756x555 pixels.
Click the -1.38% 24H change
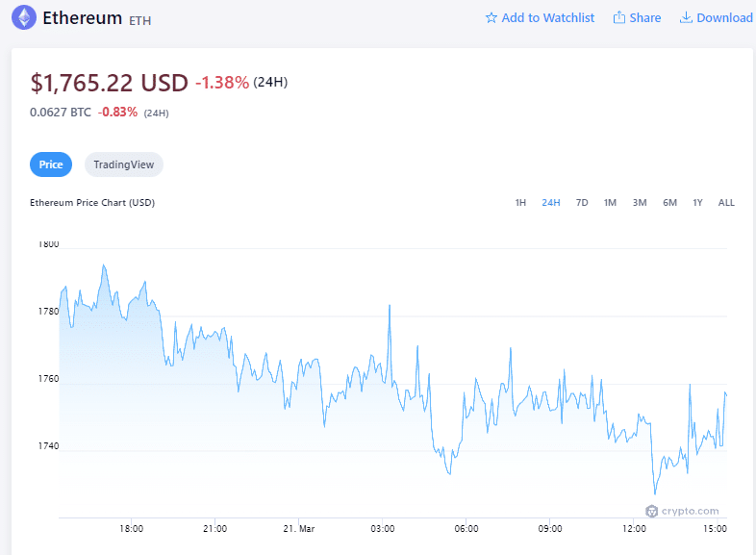tap(222, 83)
